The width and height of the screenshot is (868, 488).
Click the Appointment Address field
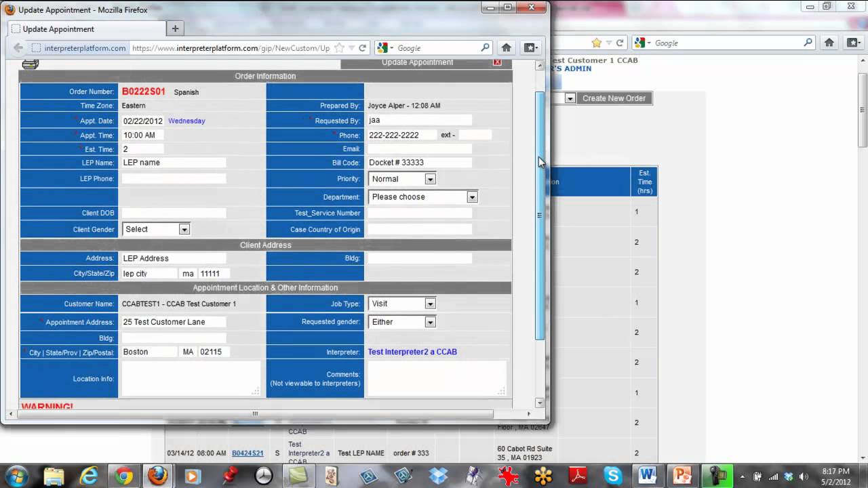point(174,322)
